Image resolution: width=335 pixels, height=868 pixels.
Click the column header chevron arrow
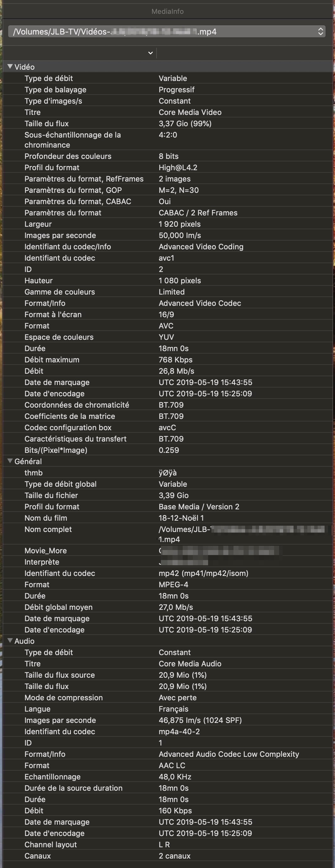pos(151,53)
